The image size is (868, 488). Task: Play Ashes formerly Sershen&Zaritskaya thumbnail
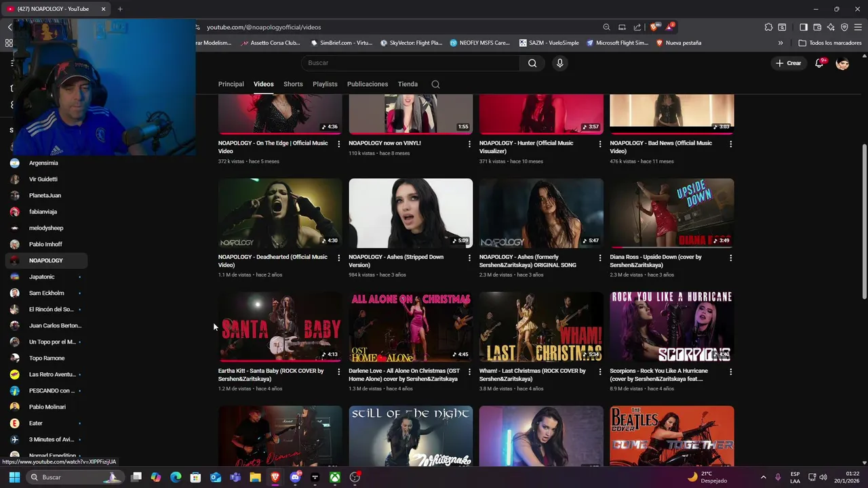(x=541, y=213)
